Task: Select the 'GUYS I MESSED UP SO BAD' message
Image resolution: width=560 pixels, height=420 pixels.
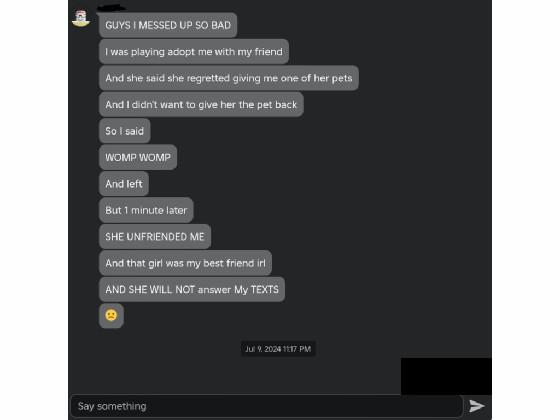Action: pyautogui.click(x=168, y=25)
